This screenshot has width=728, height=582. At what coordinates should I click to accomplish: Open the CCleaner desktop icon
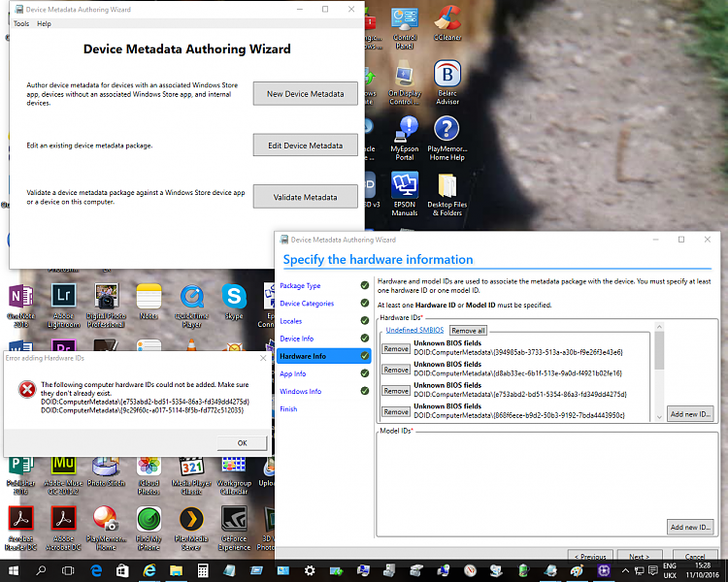coord(447,23)
